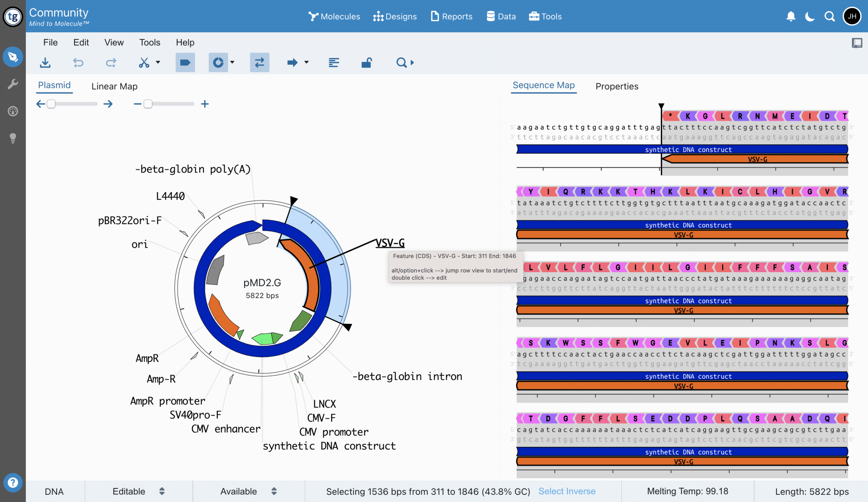Toggle the sequence lock icon
This screenshot has height=502, width=868.
(x=366, y=62)
